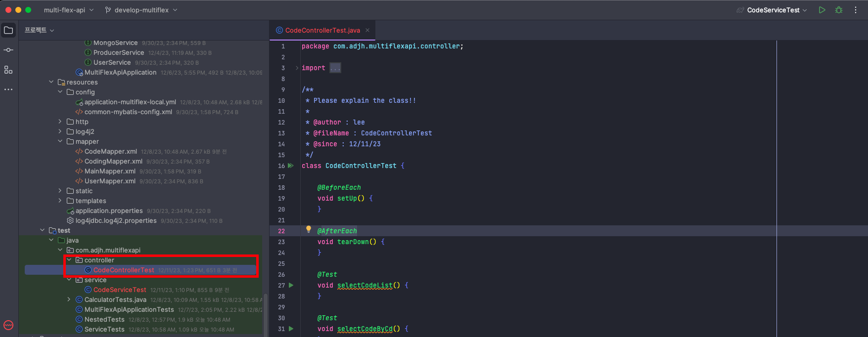This screenshot has width=868, height=337.
Task: Close the CodeControllerTest.java tab
Action: click(x=367, y=30)
